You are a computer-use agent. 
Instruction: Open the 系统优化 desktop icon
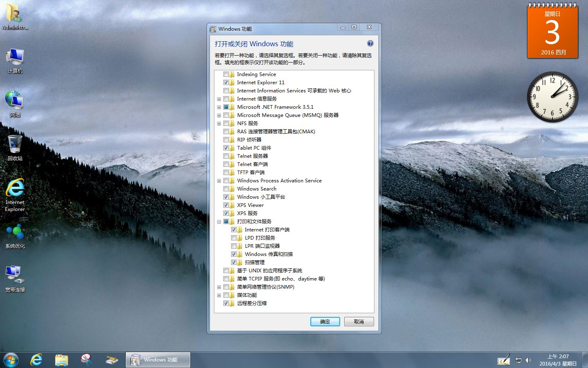[15, 236]
